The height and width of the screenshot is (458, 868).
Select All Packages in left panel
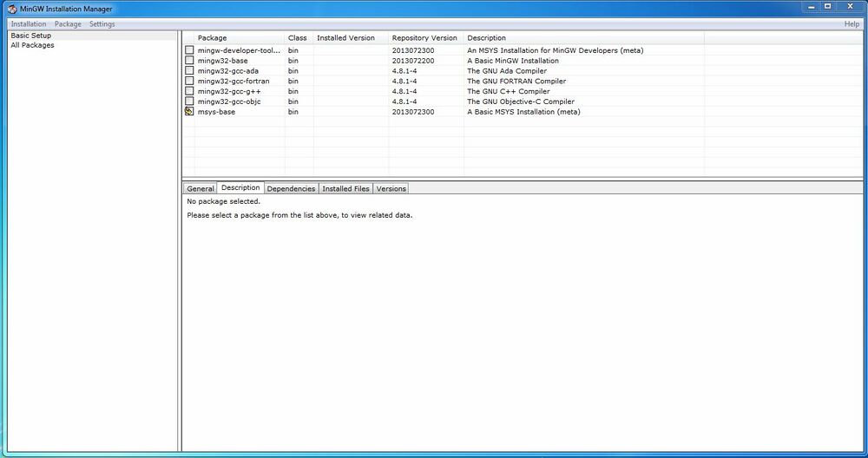coord(33,45)
